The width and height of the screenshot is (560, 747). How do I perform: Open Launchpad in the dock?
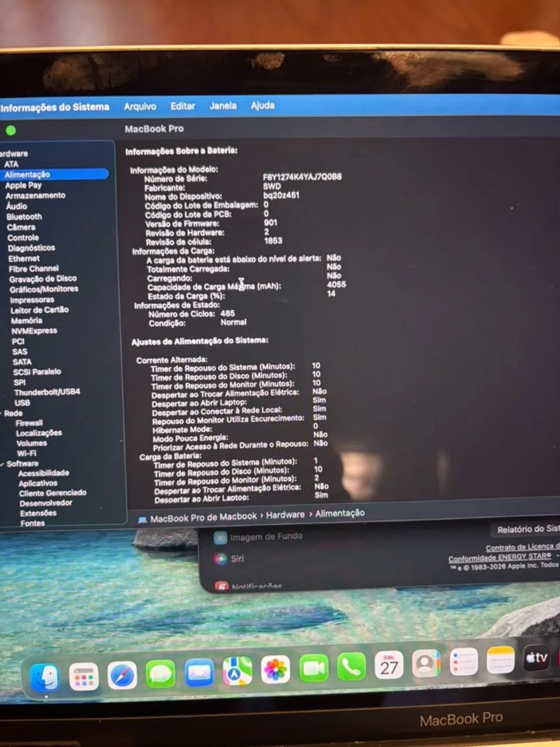coord(84,677)
